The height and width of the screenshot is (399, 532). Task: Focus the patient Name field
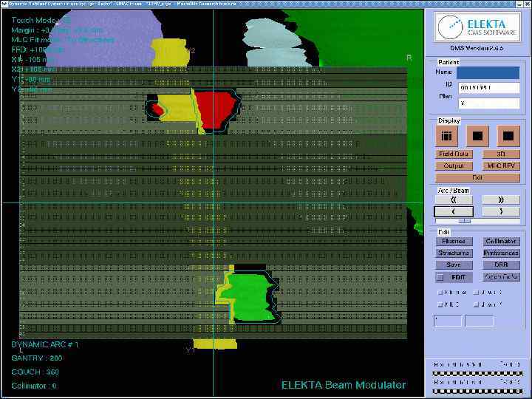pos(488,72)
